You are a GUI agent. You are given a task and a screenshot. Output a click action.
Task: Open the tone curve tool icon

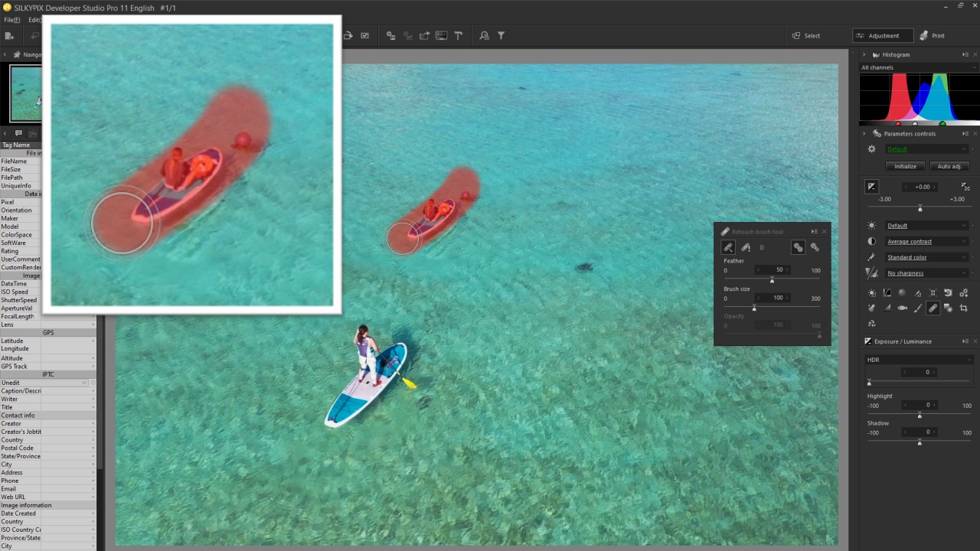[x=887, y=293]
